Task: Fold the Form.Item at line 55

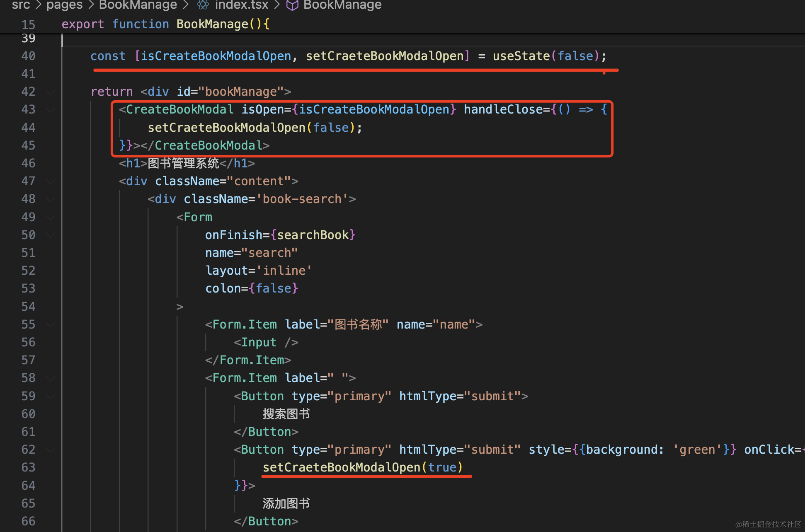Action: click(51, 324)
